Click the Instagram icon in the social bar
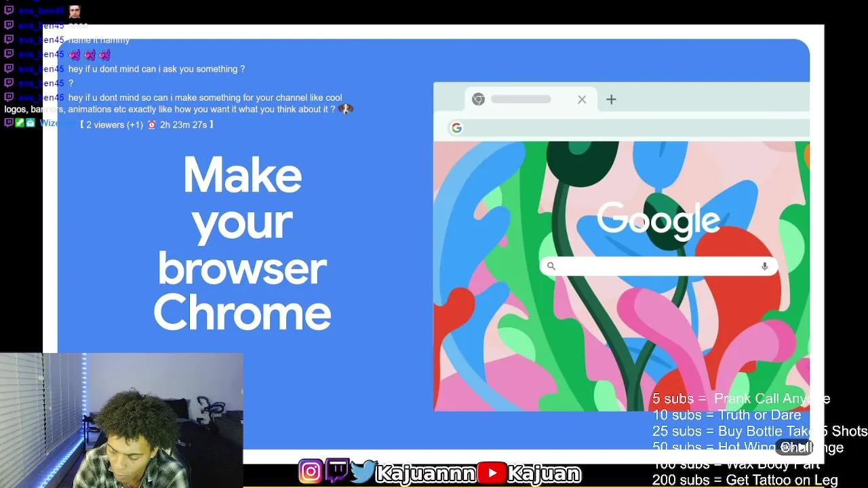Image resolution: width=868 pixels, height=488 pixels. click(x=311, y=472)
